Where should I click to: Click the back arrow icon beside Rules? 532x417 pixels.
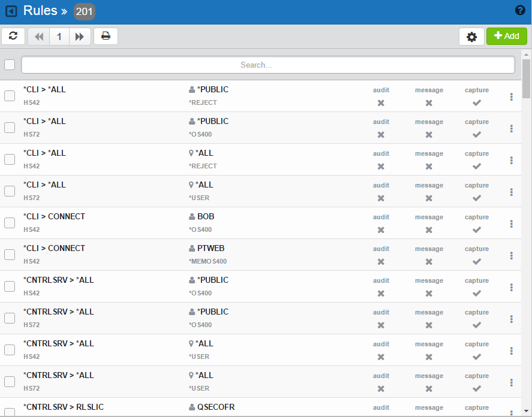(x=11, y=11)
